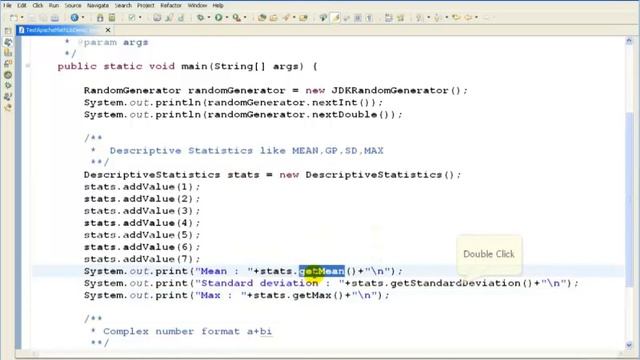Toggle the highlighted Mark Occurrences pencil icon

[x=336, y=18]
